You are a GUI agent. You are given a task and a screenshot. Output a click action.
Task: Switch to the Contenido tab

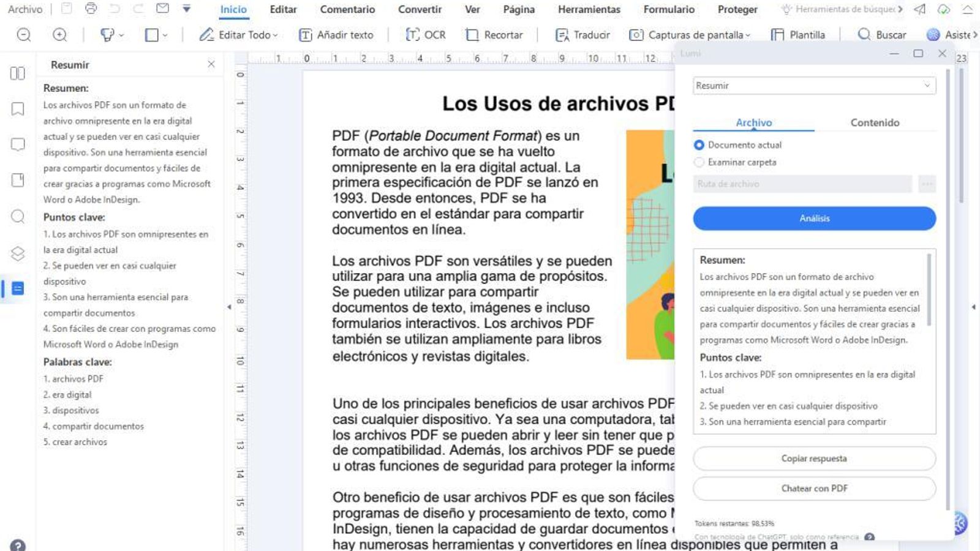coord(875,122)
